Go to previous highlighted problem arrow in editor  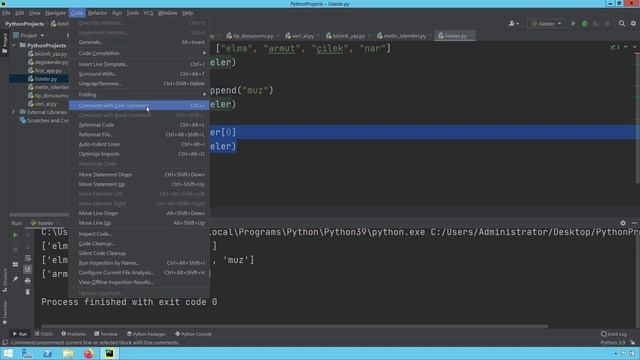626,47
